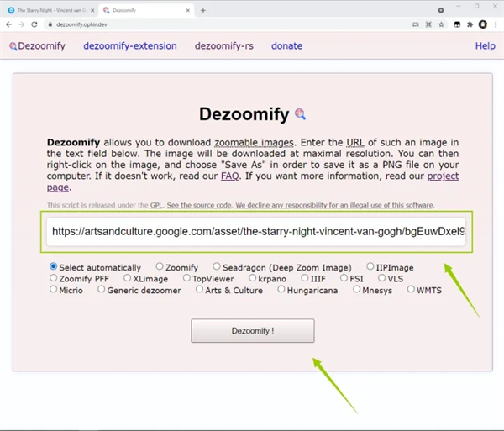
Task: Open the Help link
Action: point(486,46)
